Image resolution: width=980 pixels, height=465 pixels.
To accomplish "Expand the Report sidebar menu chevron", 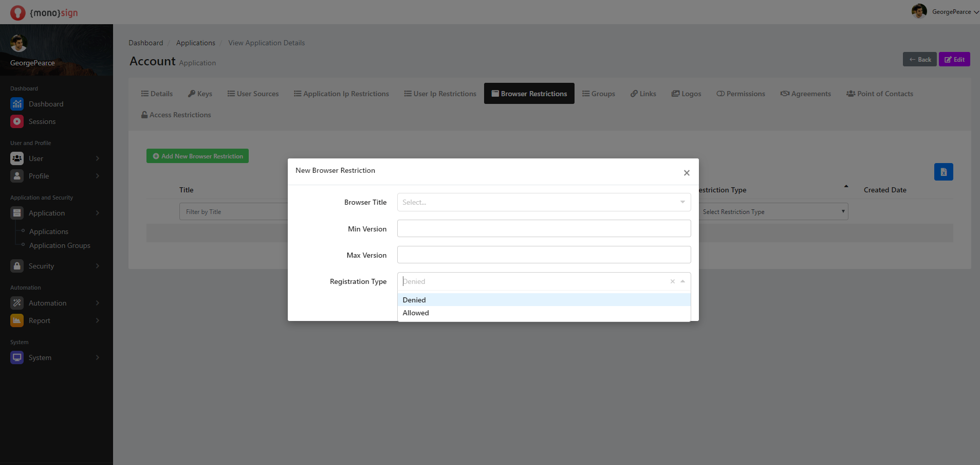I will point(98,320).
